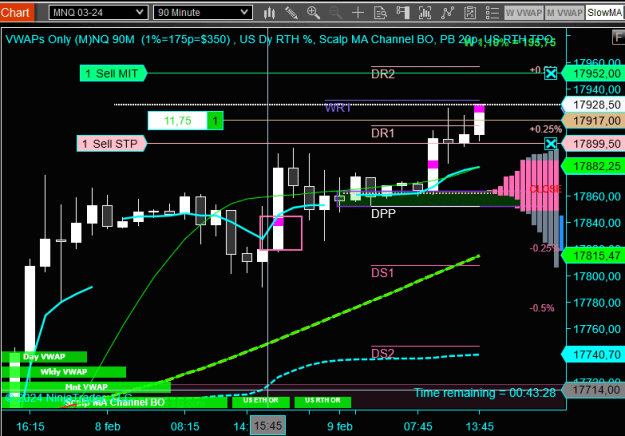
Task: Click the Day VWAP label
Action: tap(44, 357)
